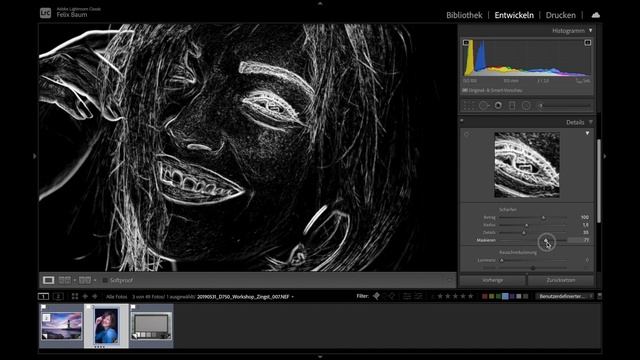This screenshot has height=360, width=640.
Task: Select the grey card photo thumbnail
Action: [151, 326]
